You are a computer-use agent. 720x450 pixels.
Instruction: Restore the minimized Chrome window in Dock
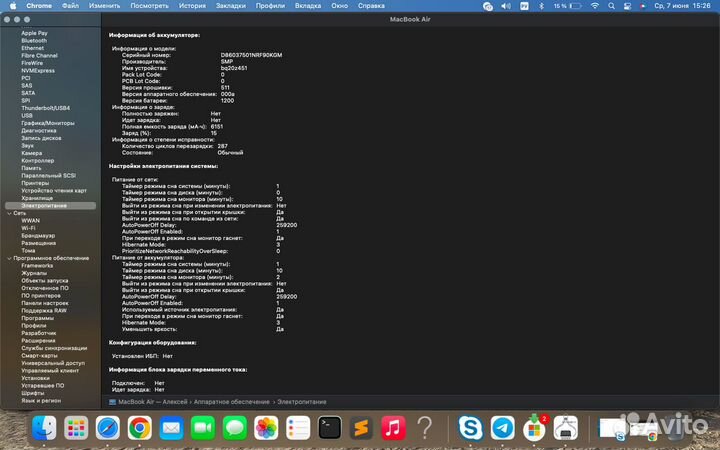644,430
